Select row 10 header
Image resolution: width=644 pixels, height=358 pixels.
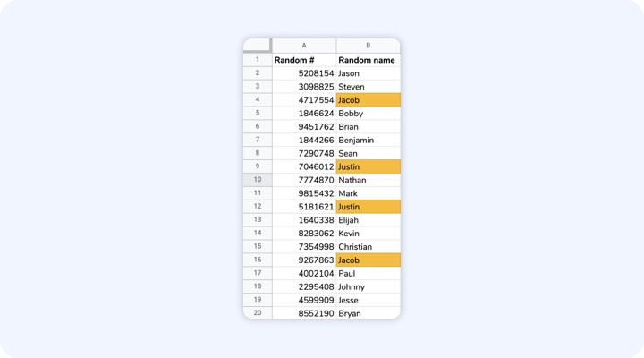tap(258, 180)
